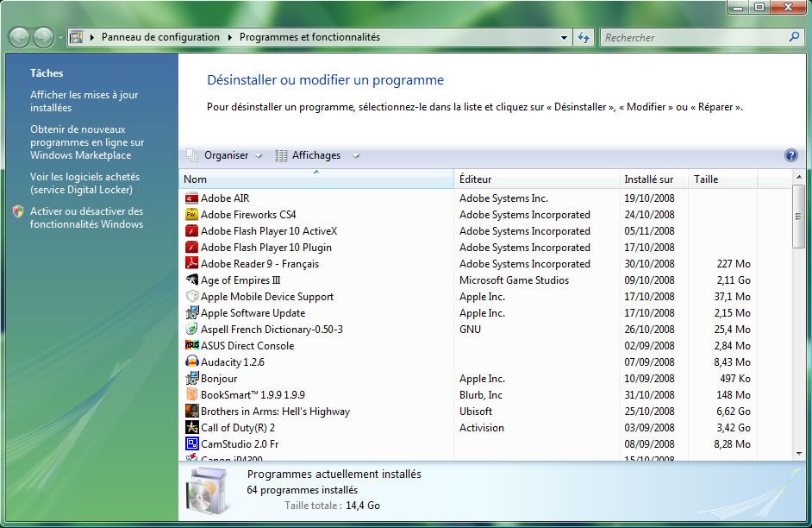Viewport: 812px width, 528px height.
Task: Click the Affichages toolbar button
Action: click(x=308, y=155)
